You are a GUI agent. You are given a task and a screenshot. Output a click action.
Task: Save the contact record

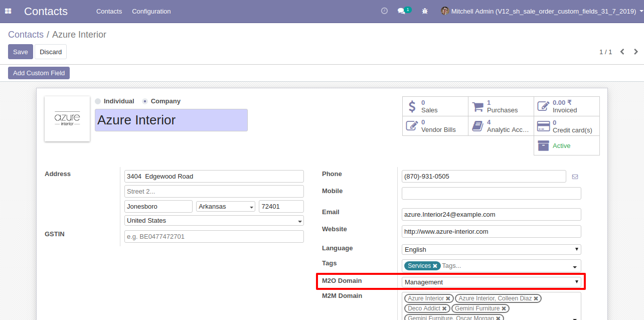21,52
